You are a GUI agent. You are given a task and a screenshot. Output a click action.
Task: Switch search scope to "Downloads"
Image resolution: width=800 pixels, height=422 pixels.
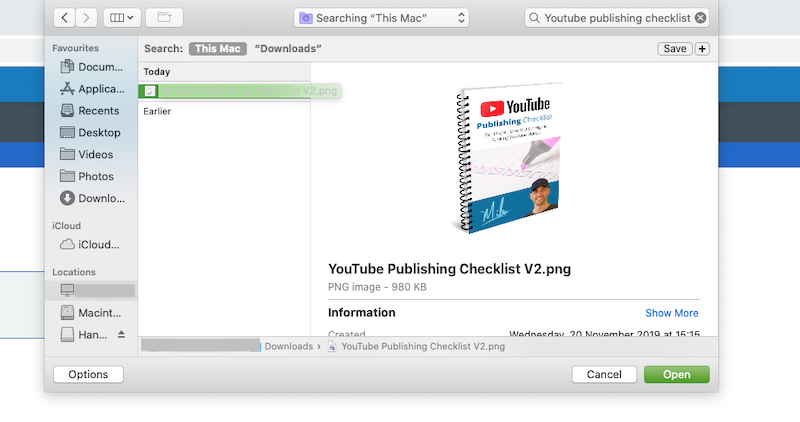[288, 48]
